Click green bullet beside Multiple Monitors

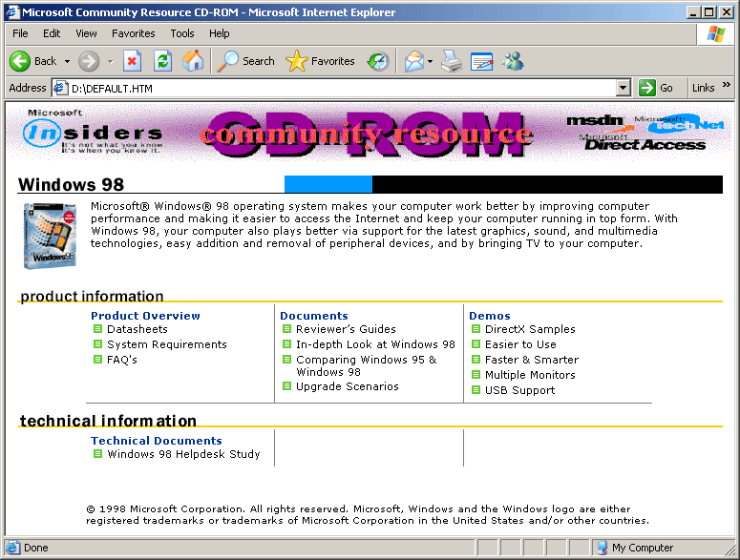coord(476,375)
